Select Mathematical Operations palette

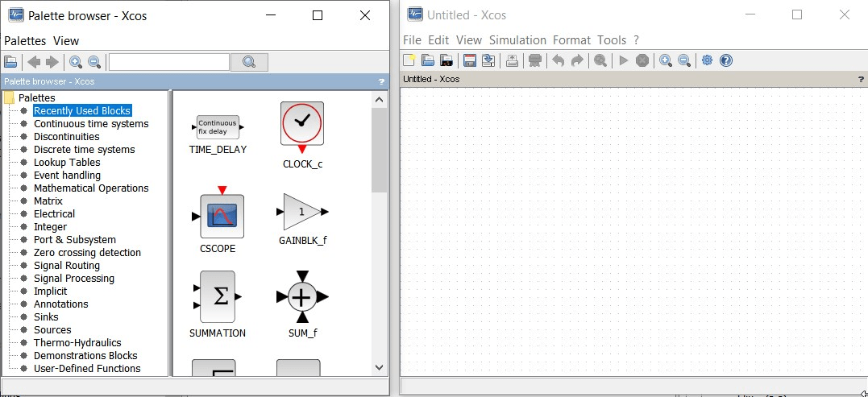91,188
